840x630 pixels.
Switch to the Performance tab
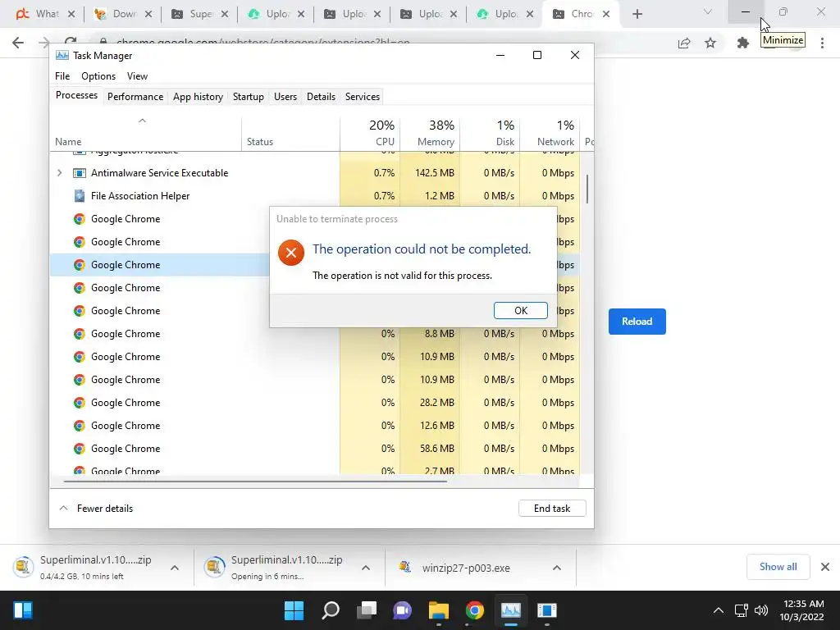point(135,97)
